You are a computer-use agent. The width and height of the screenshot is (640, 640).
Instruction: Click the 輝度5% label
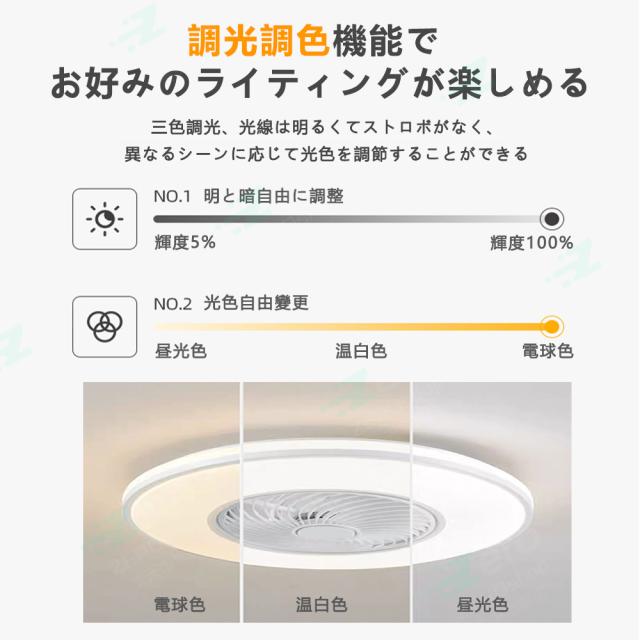tap(185, 242)
